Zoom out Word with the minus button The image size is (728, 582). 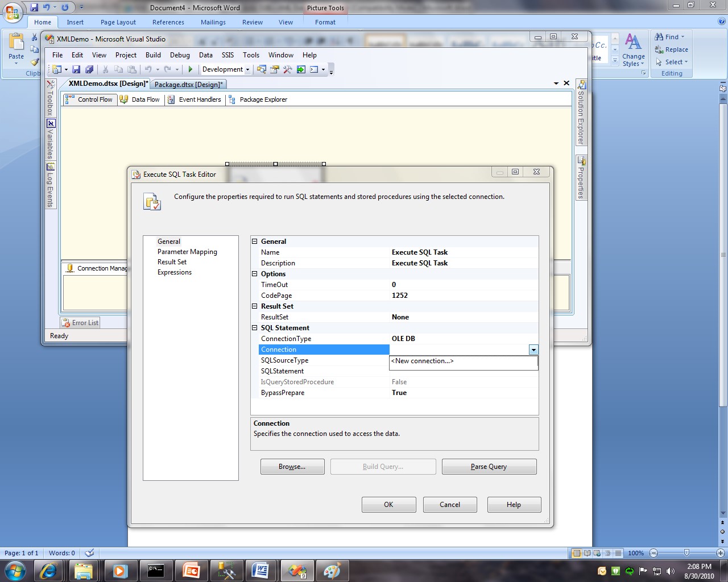[653, 553]
